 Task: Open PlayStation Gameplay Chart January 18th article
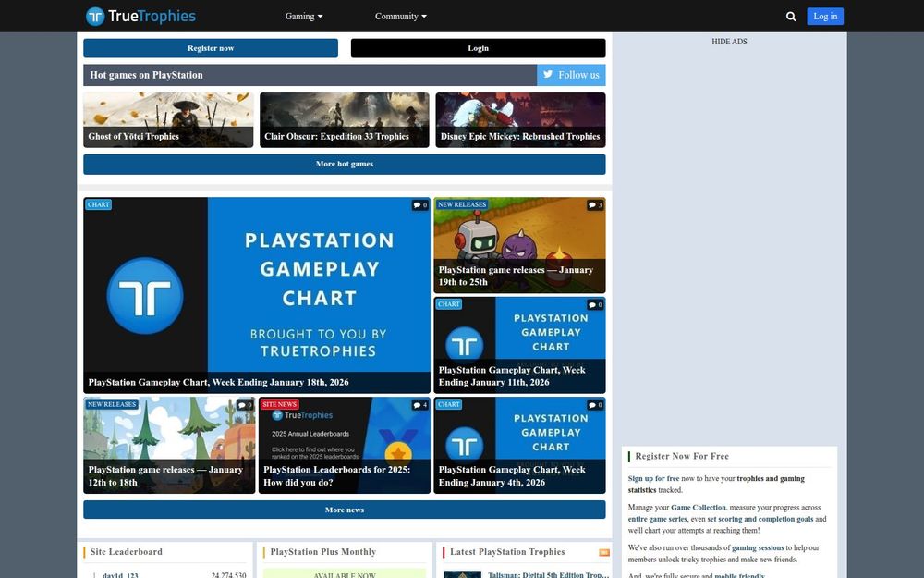pos(257,295)
